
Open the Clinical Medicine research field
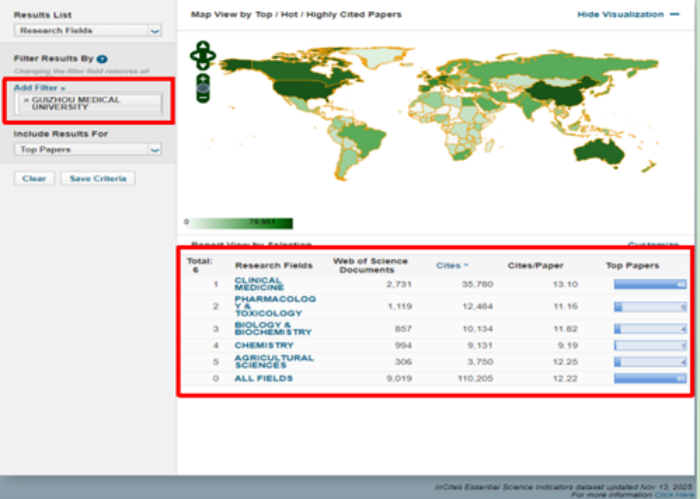pos(258,284)
